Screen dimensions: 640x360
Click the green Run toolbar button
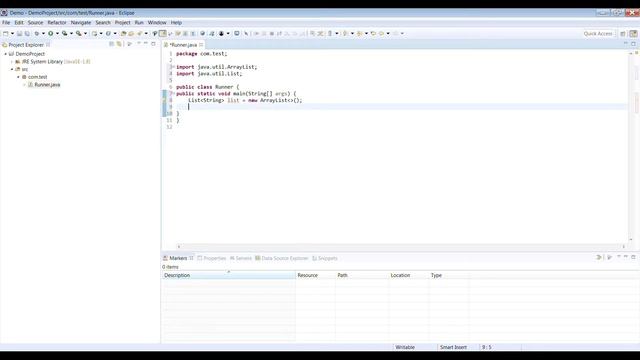[51, 33]
